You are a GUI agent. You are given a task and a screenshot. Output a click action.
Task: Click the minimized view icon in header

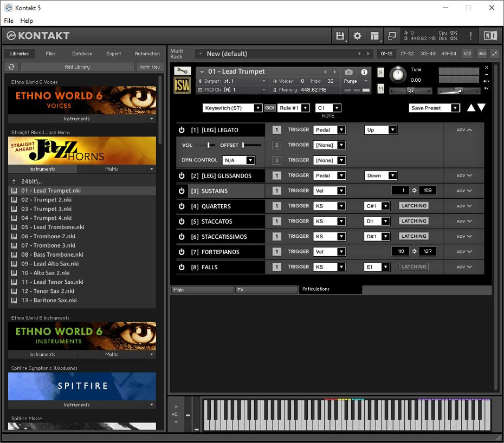pyautogui.click(x=392, y=36)
